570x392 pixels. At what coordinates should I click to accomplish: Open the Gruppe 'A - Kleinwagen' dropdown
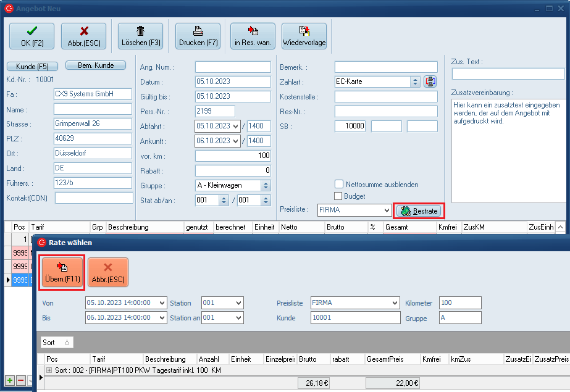(x=266, y=185)
